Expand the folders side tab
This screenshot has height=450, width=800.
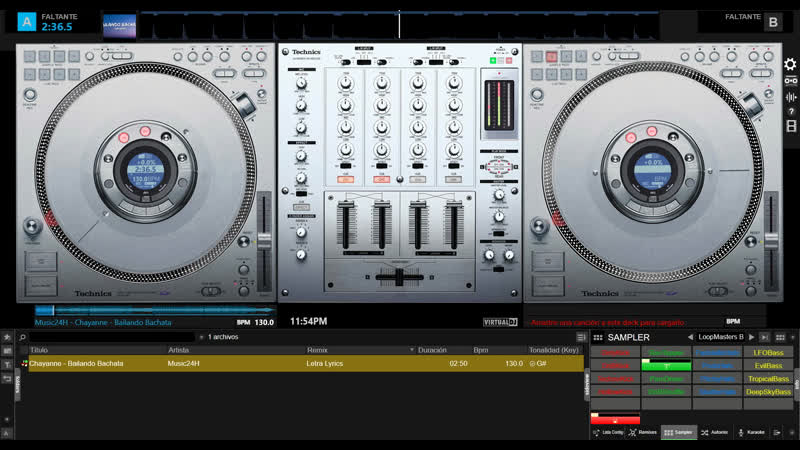17,384
